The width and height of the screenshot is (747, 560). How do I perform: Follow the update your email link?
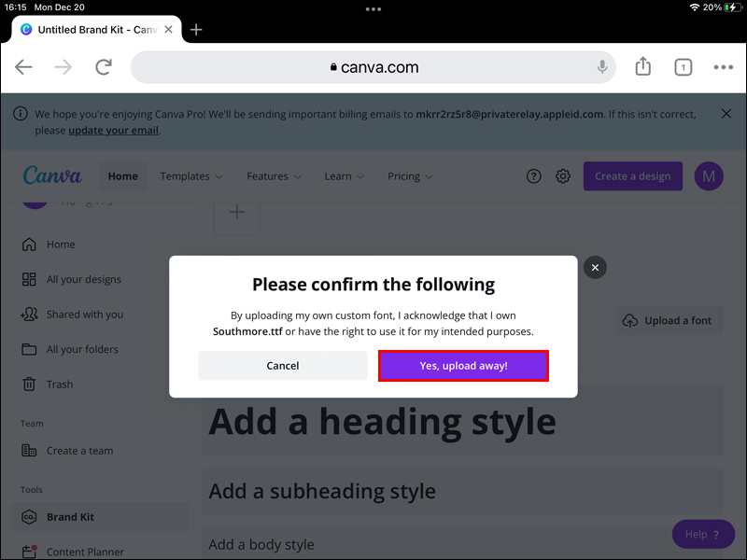[113, 131]
